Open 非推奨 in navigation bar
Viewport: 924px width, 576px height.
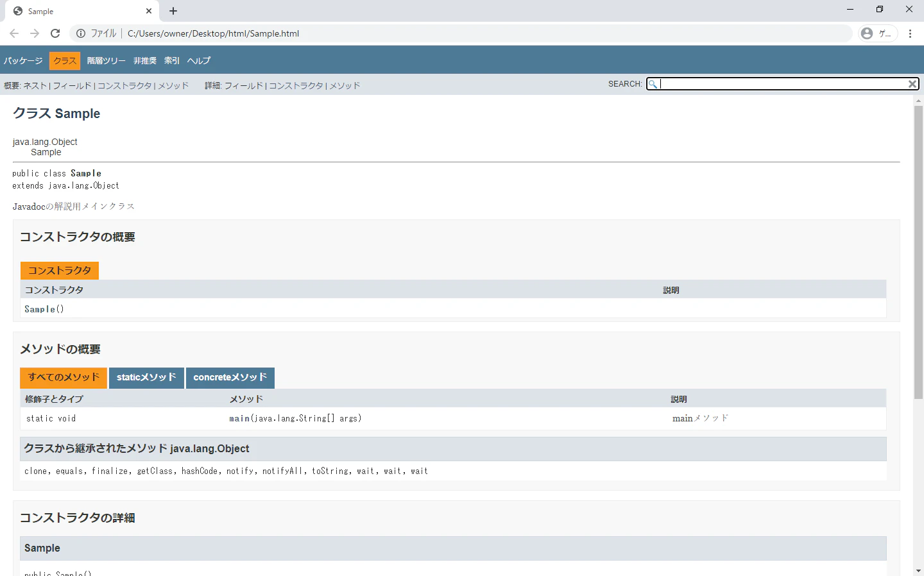tap(145, 61)
